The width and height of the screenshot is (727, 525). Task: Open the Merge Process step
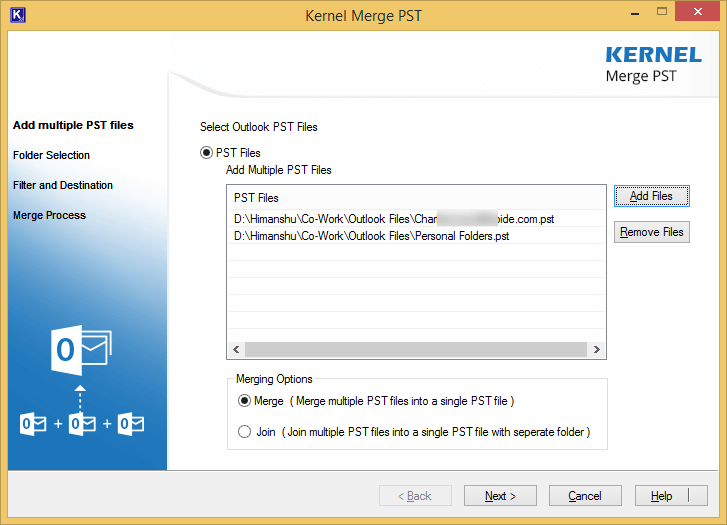click(50, 216)
